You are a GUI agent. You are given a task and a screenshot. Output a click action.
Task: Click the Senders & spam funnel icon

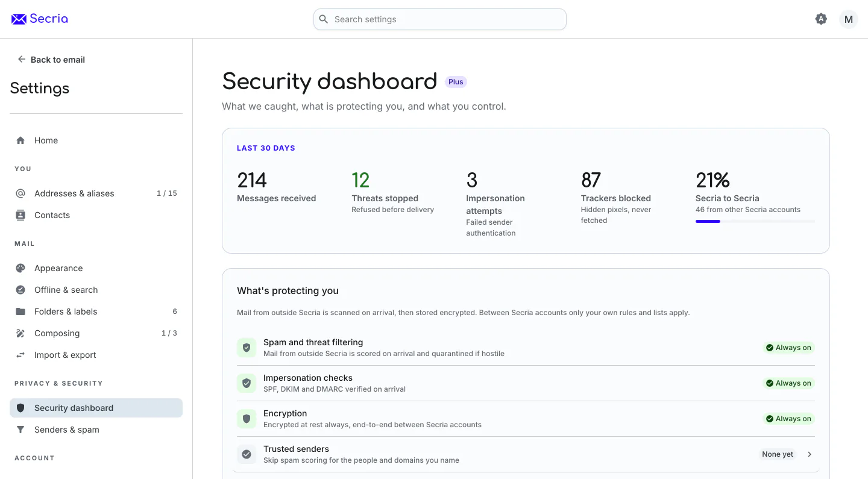point(20,430)
